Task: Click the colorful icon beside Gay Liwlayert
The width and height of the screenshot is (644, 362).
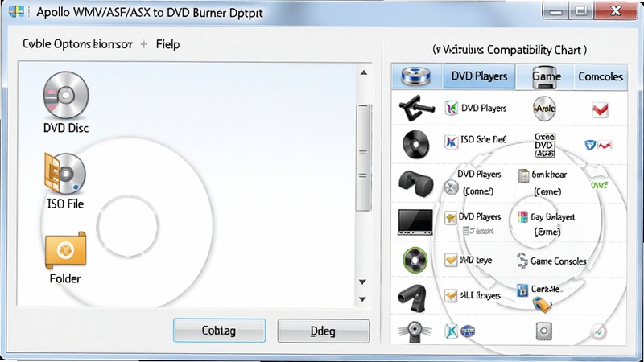Action: pos(522,216)
